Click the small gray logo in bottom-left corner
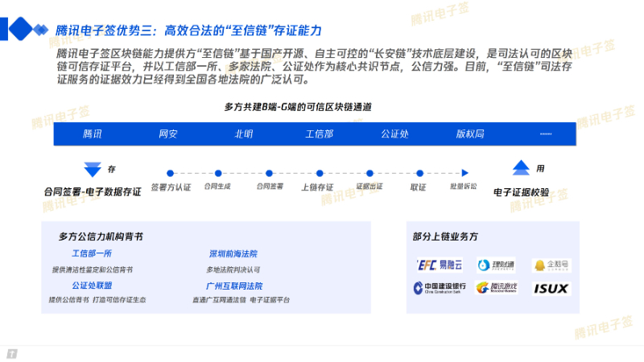Image resolution: width=644 pixels, height=362 pixels. [x=12, y=354]
